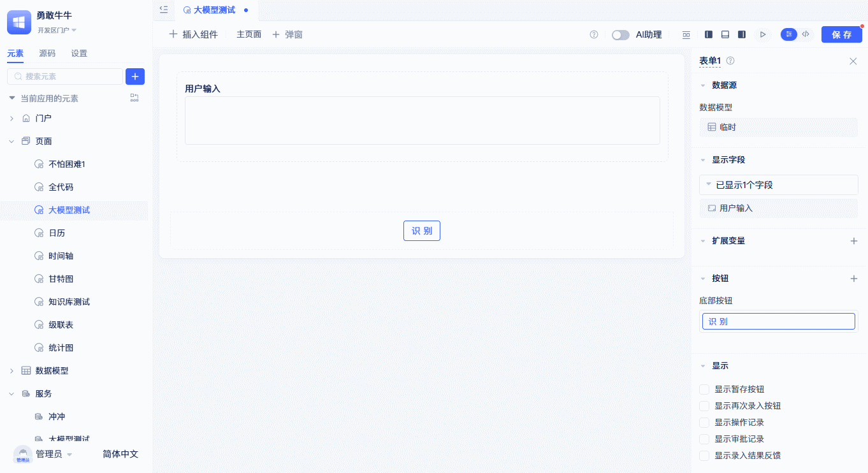This screenshot has height=473, width=868.
Task: Switch to the 源码 tab
Action: click(47, 54)
